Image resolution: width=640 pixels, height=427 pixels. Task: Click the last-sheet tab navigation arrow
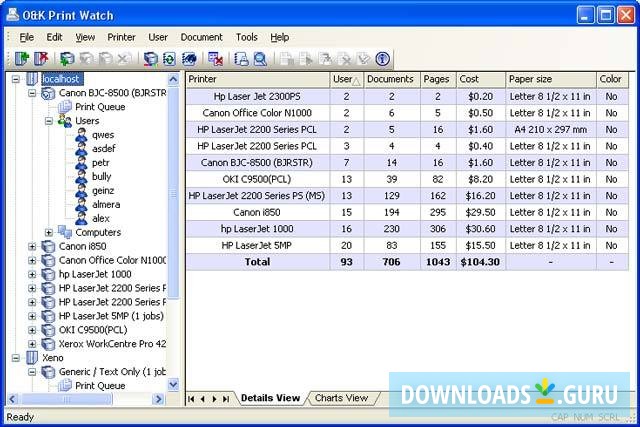click(x=227, y=399)
